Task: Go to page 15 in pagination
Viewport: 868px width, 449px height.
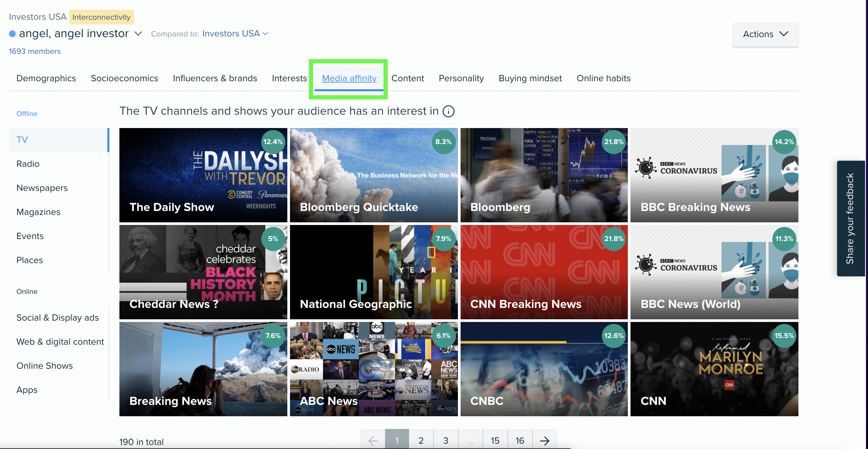Action: coord(495,440)
